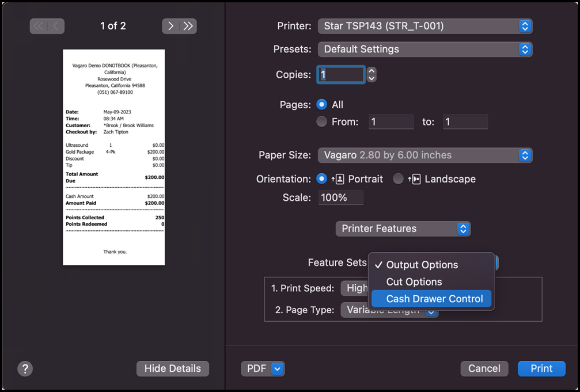Click the Copies input field
This screenshot has height=392, width=580.
click(341, 75)
